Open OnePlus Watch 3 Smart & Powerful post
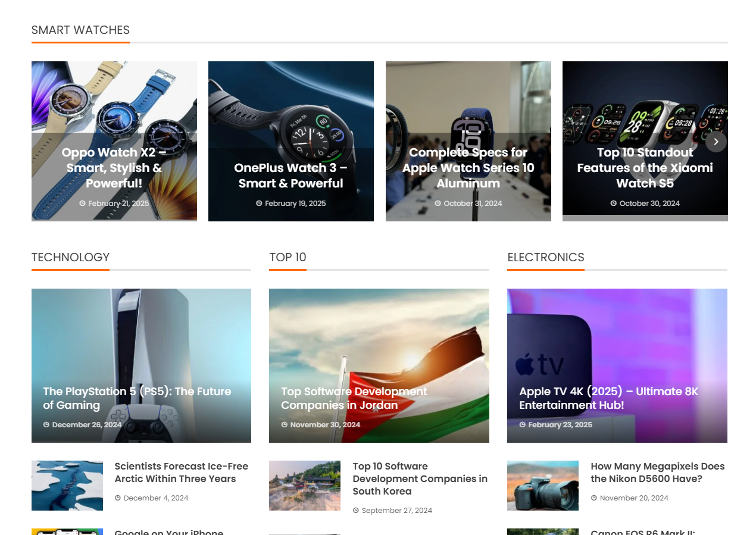 coord(290,176)
